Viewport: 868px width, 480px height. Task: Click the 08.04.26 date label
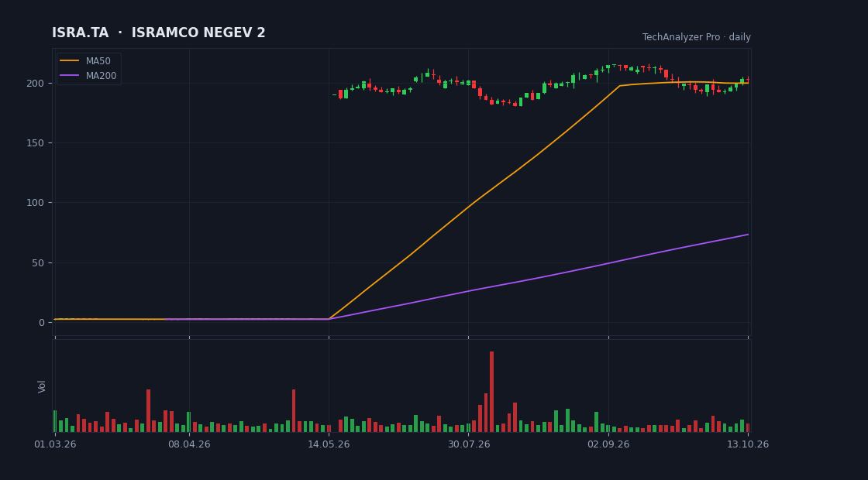pyautogui.click(x=189, y=444)
